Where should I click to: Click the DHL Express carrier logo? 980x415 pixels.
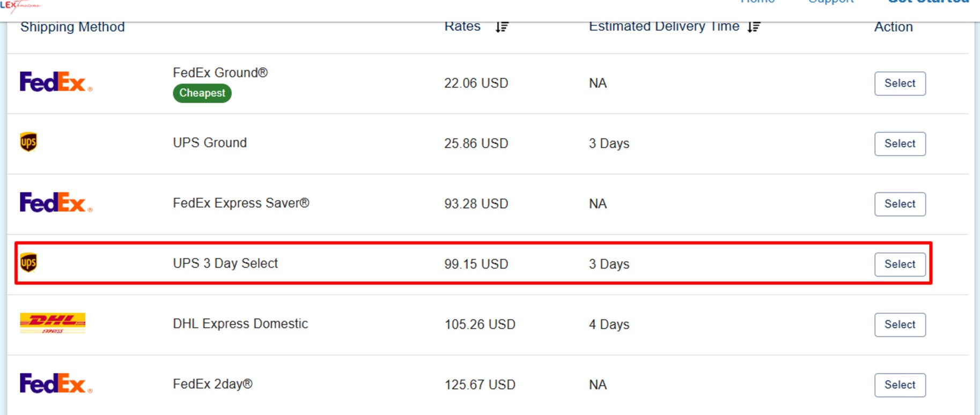(x=54, y=323)
